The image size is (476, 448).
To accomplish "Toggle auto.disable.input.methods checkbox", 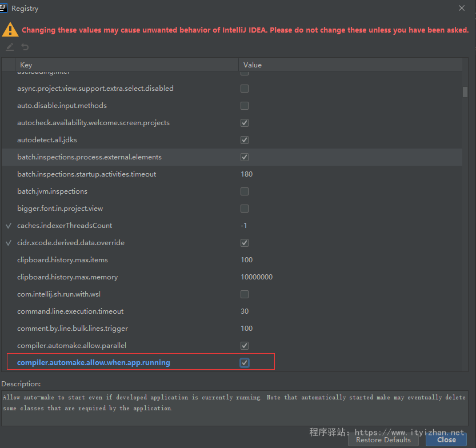I will pos(245,106).
